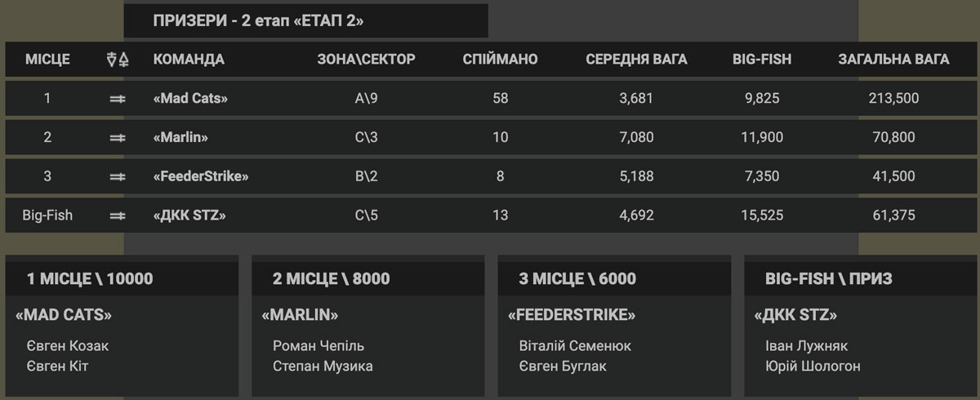Open the «ДКК STZ» team row link
Image resolution: width=980 pixels, height=400 pixels.
click(189, 216)
